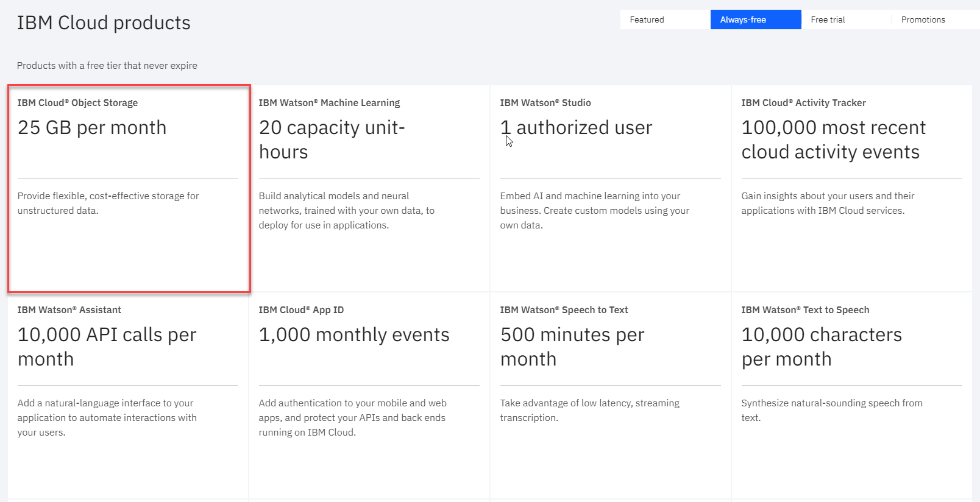This screenshot has height=502, width=980.
Task: Click 1,000 monthly events heading
Action: coord(354,334)
